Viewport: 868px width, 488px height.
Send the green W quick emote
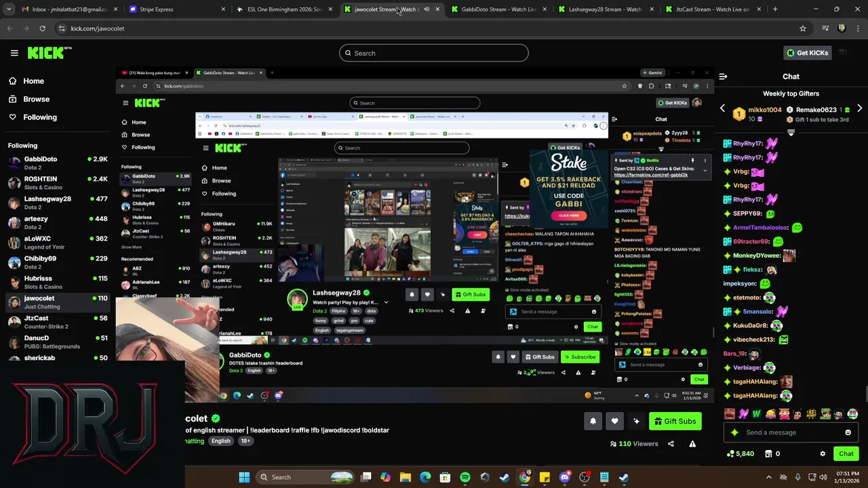[x=757, y=413]
